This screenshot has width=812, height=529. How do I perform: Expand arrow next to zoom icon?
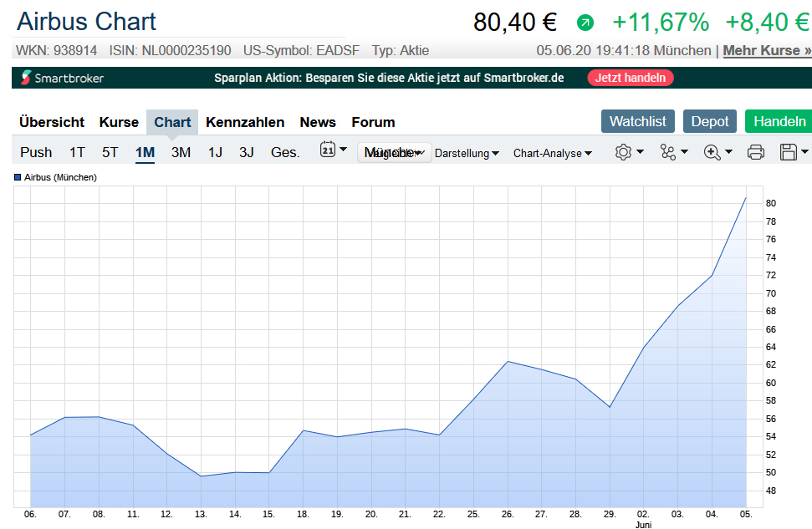coord(728,151)
